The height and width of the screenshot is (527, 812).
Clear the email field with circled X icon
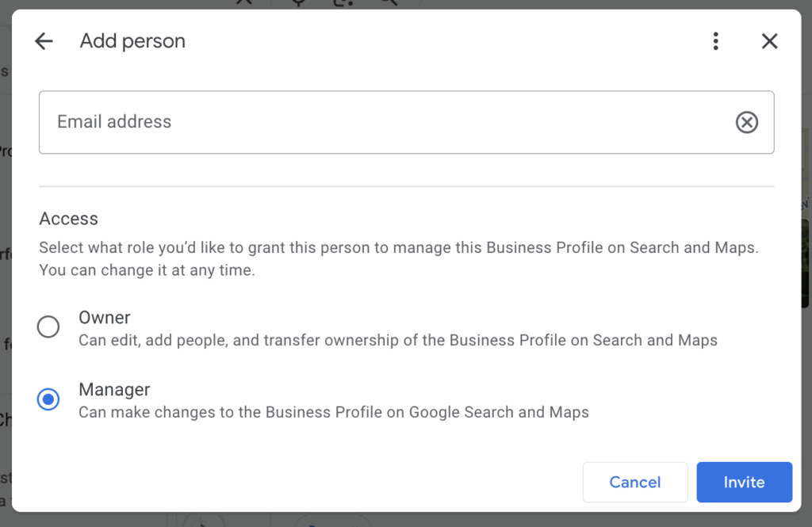point(746,122)
